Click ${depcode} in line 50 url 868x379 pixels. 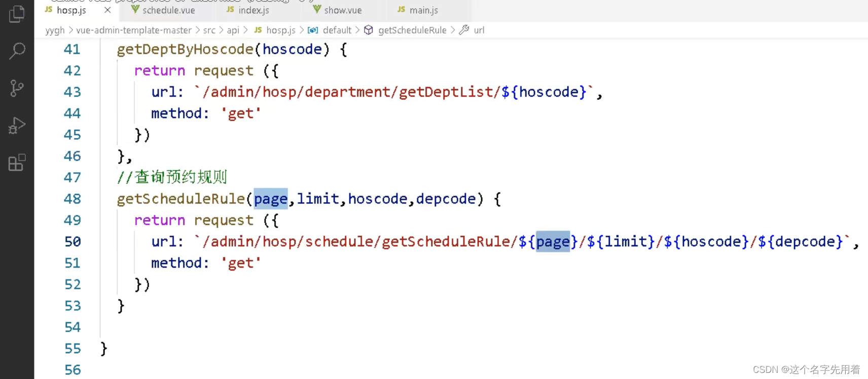(x=801, y=242)
